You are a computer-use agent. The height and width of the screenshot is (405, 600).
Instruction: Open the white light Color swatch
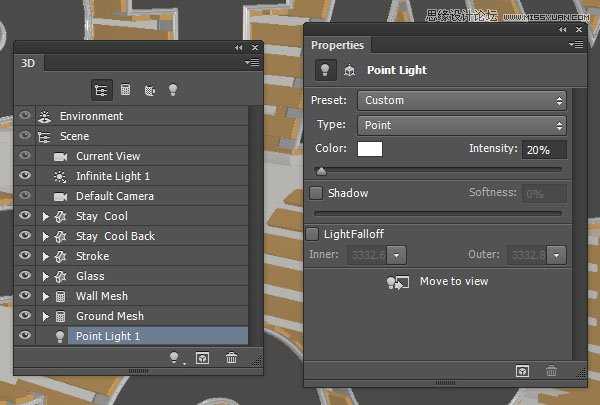370,149
